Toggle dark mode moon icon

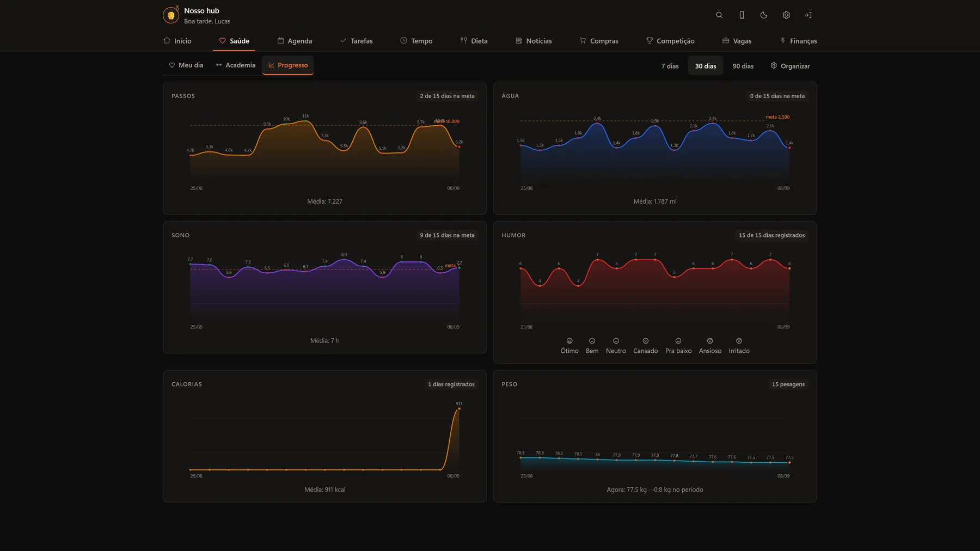764,15
